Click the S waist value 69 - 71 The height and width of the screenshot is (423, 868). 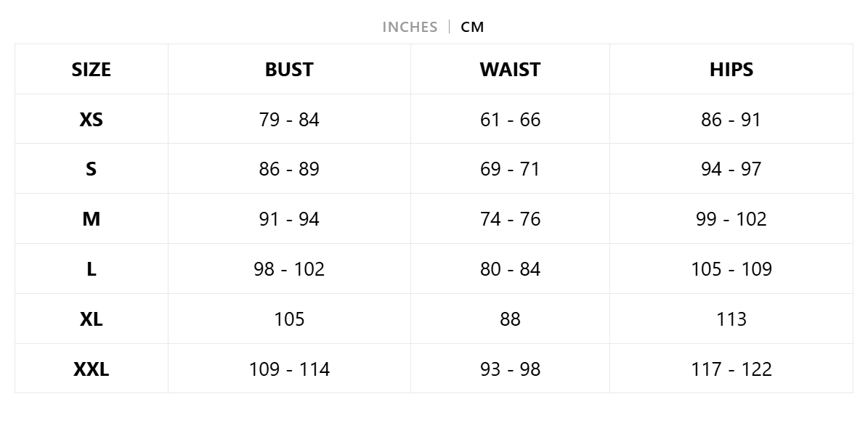(x=510, y=169)
